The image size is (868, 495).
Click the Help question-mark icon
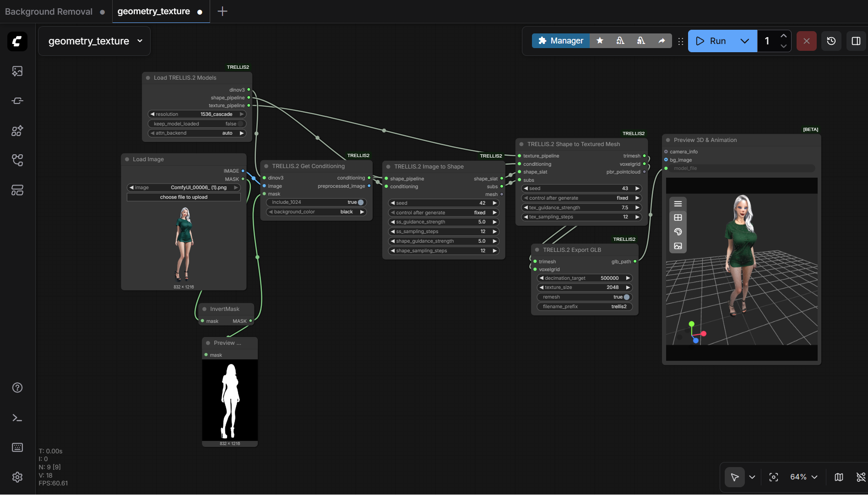[17, 387]
